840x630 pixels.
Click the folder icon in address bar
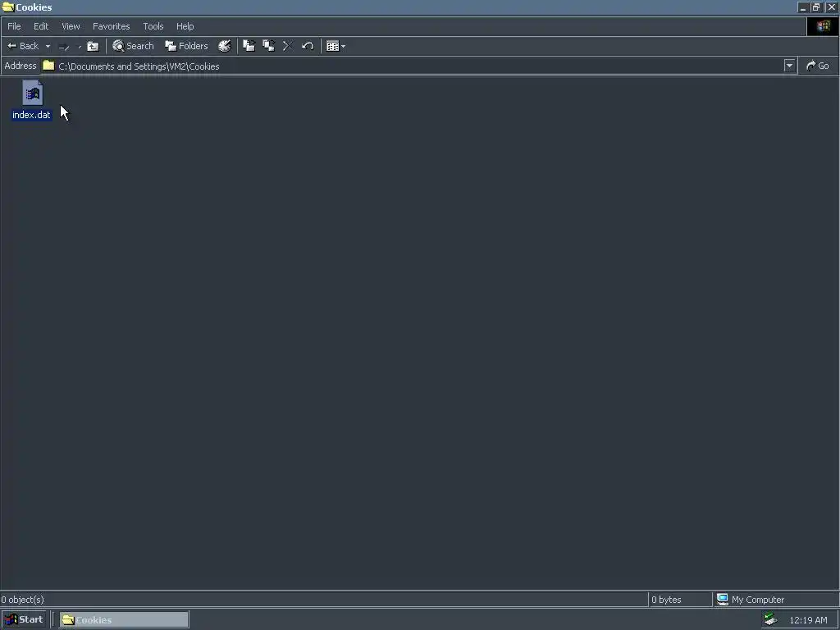click(x=48, y=66)
